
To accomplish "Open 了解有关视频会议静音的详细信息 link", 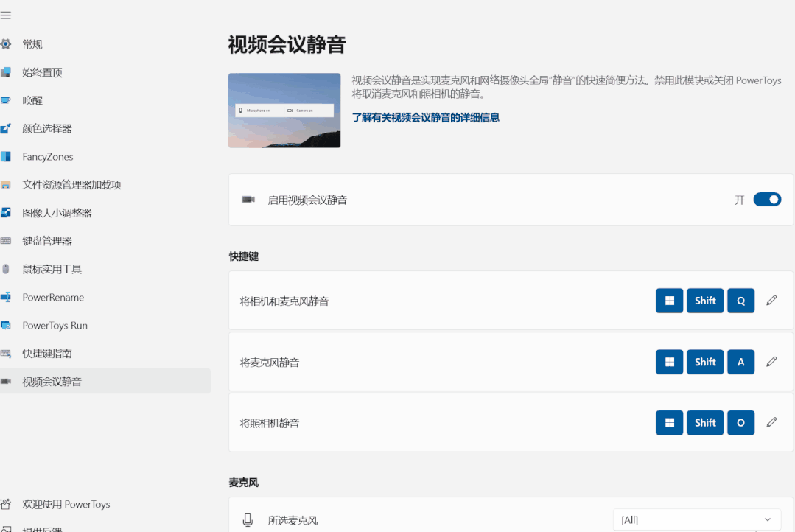I will point(426,116).
